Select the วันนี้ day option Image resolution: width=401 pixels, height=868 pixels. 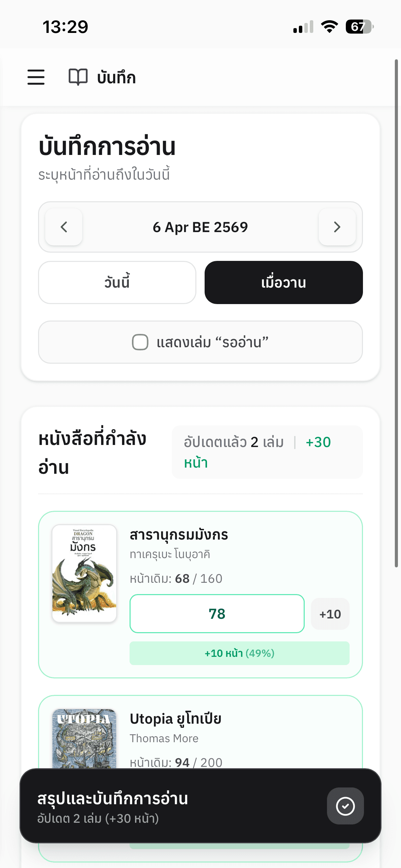coord(117,282)
